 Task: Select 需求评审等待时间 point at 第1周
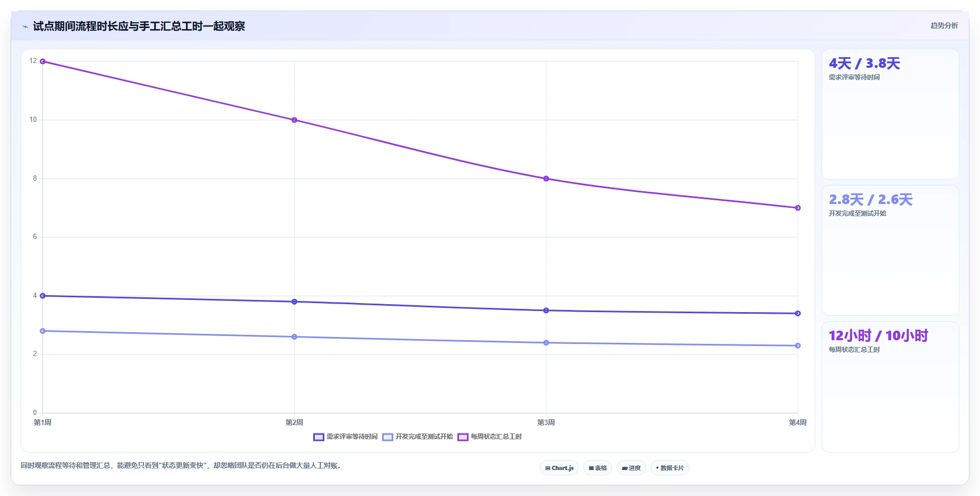tap(43, 296)
